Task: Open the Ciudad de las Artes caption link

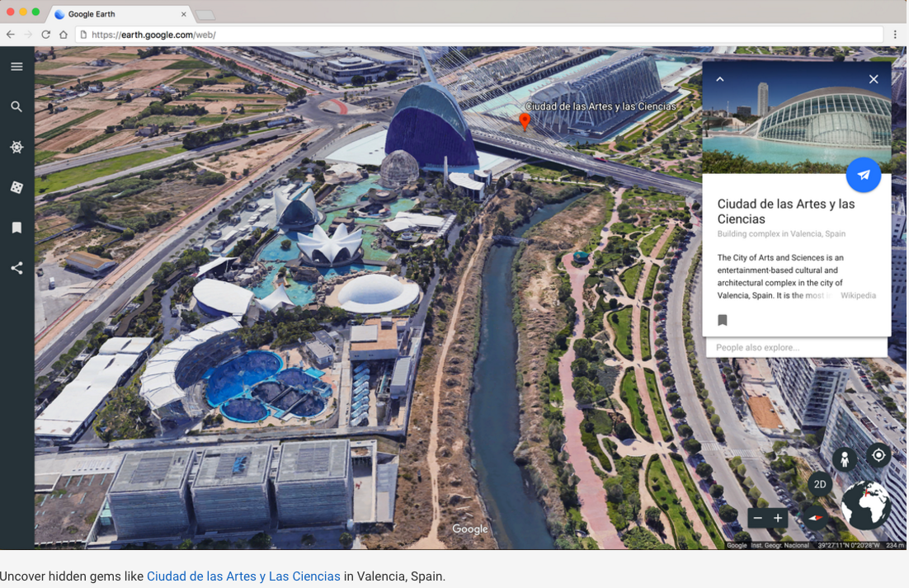Action: pyautogui.click(x=243, y=576)
